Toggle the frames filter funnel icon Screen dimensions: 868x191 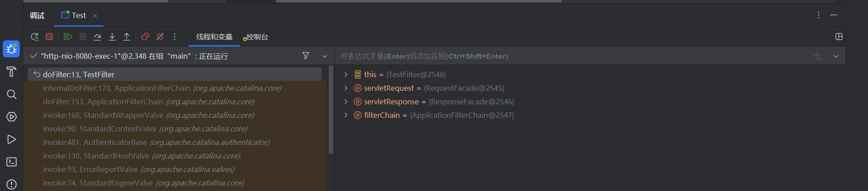306,56
